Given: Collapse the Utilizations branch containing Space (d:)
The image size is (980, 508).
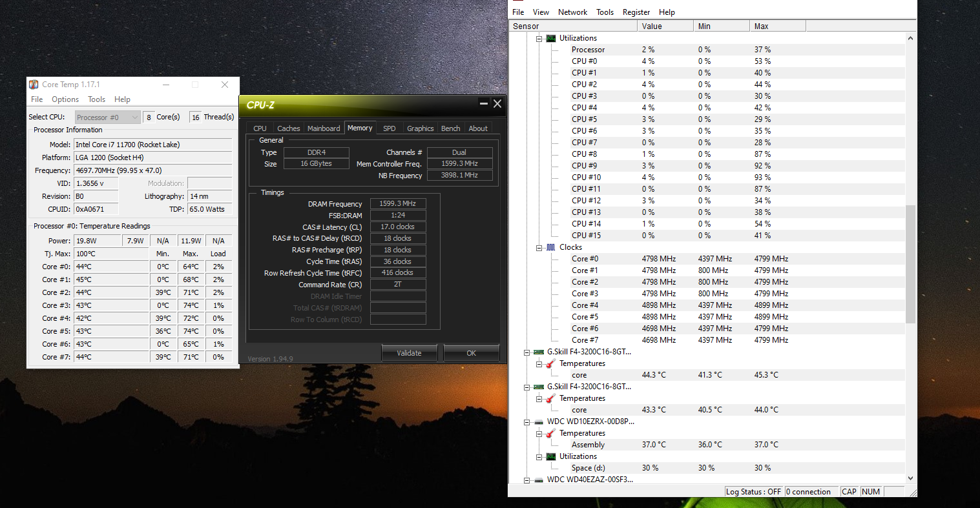Looking at the screenshot, I should point(539,456).
